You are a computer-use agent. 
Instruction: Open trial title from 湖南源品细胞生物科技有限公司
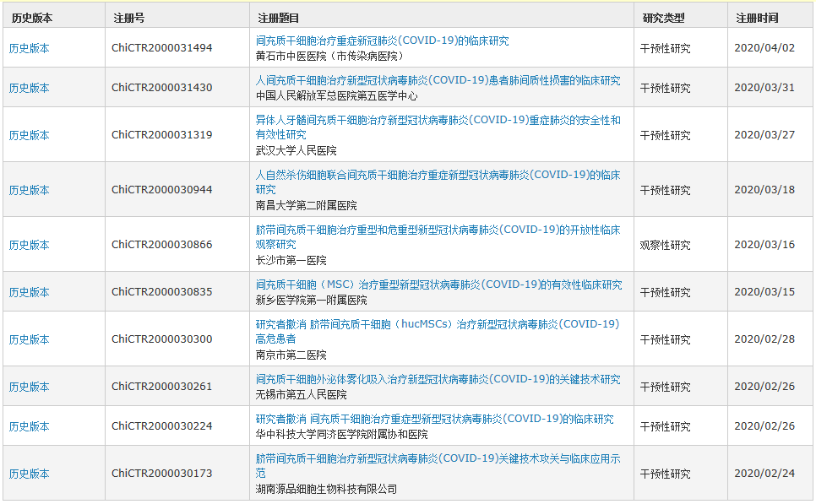(438, 465)
